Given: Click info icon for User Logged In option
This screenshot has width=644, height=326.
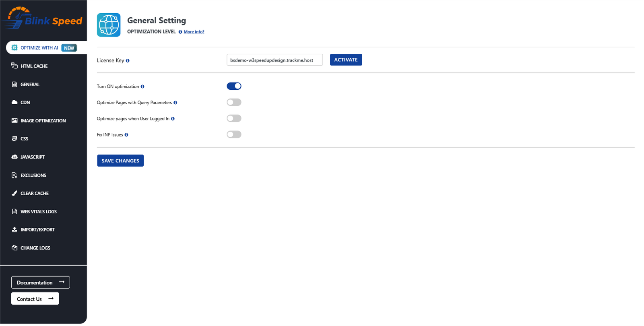Looking at the screenshot, I should 173,119.
